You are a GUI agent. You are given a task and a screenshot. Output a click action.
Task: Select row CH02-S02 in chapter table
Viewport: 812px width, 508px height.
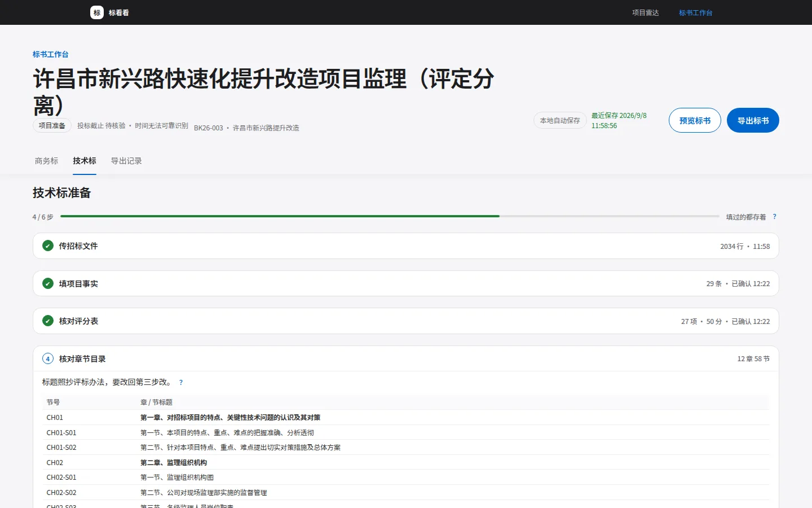point(406,492)
